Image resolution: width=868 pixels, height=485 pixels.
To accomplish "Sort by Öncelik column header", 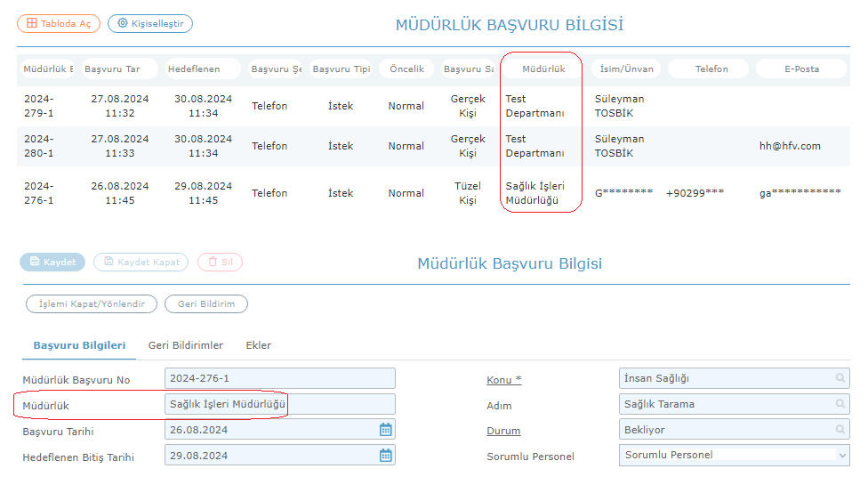I will tap(406, 69).
